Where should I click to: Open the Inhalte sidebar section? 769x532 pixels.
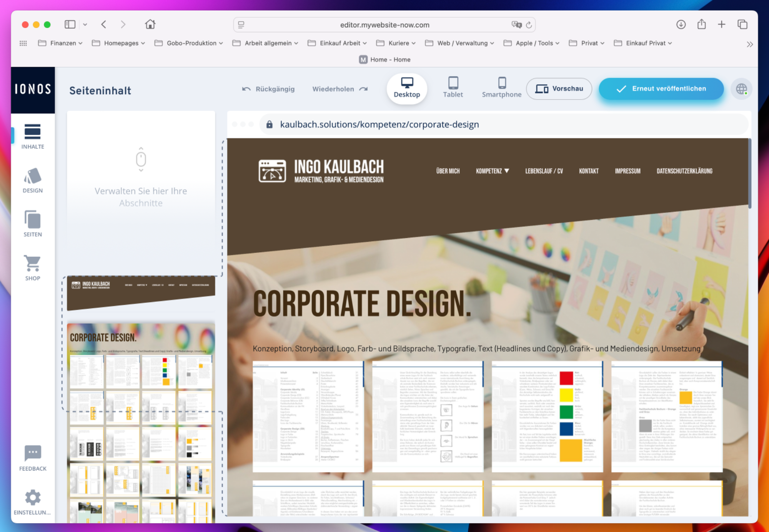33,136
